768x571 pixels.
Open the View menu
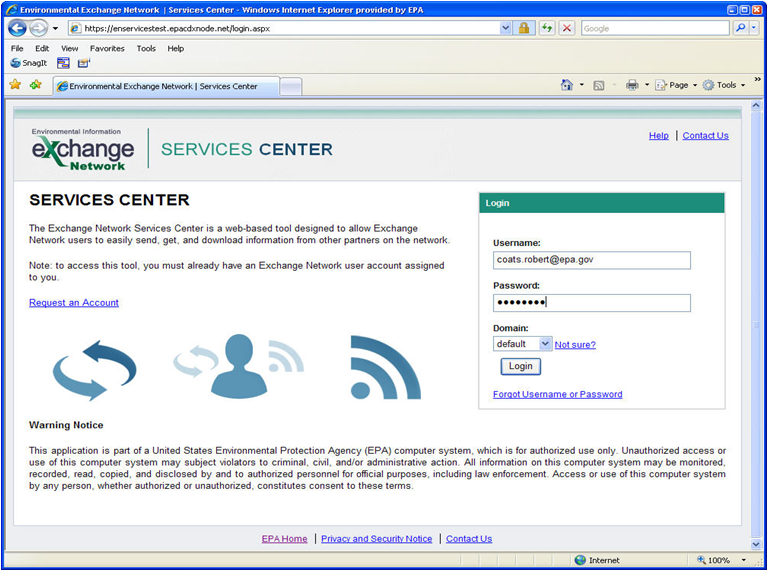[70, 48]
